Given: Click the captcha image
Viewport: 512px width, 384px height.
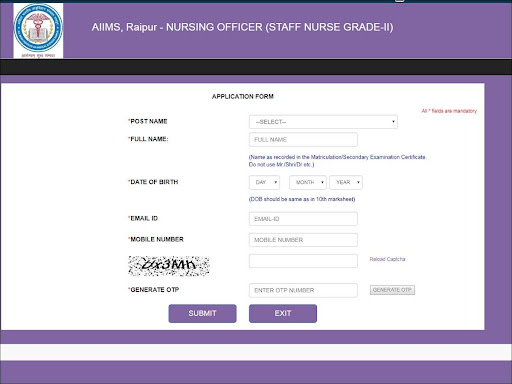Looking at the screenshot, I should click(169, 266).
